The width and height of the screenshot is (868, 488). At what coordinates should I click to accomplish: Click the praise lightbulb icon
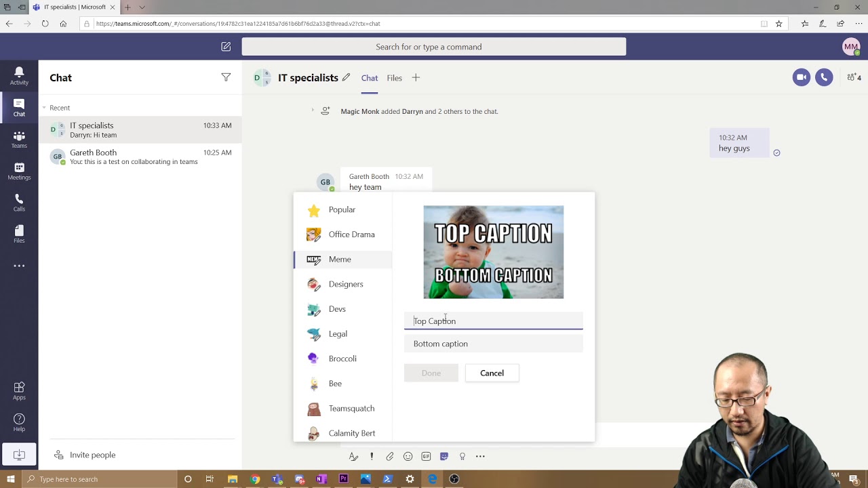462,456
